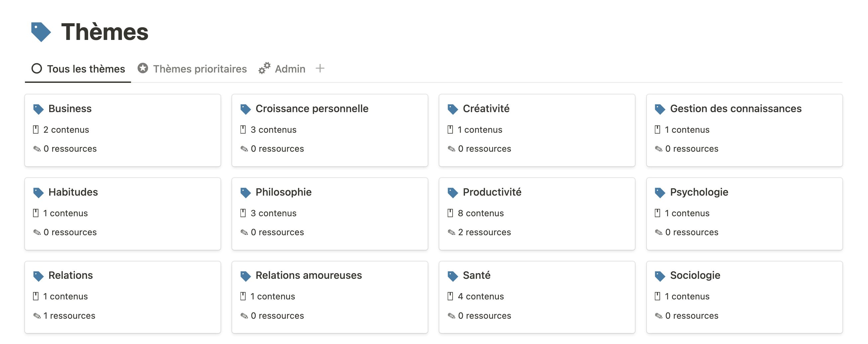The image size is (868, 344).
Task: Open the Croissance personnelle theme
Action: [x=312, y=109]
